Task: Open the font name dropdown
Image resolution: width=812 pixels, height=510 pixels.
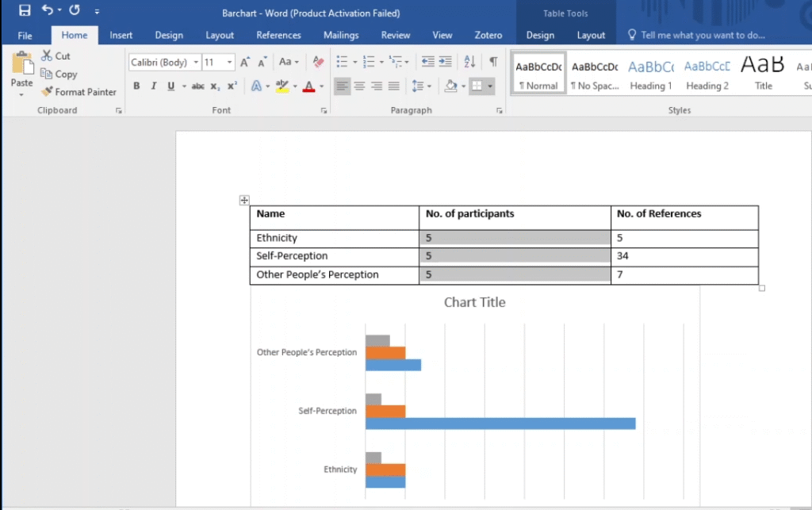Action: (x=196, y=63)
